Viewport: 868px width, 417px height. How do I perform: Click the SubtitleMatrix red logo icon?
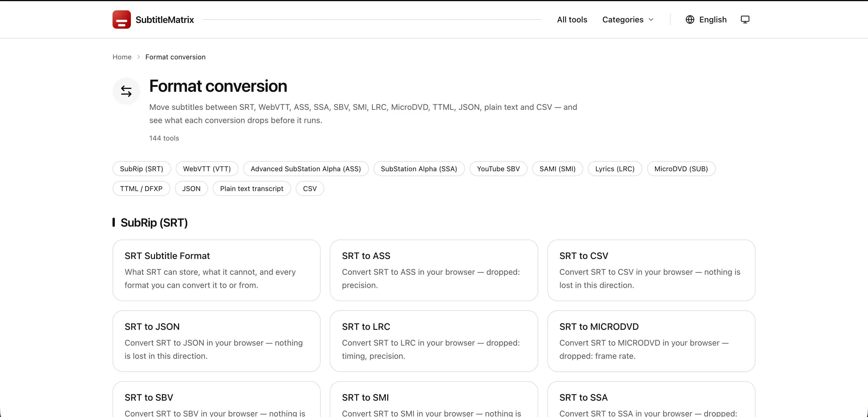tap(122, 20)
